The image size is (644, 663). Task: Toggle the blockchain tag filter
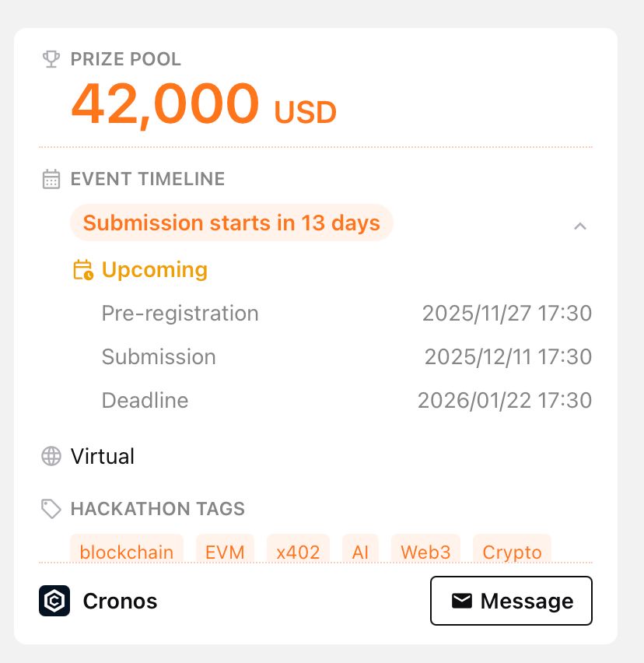click(x=126, y=552)
